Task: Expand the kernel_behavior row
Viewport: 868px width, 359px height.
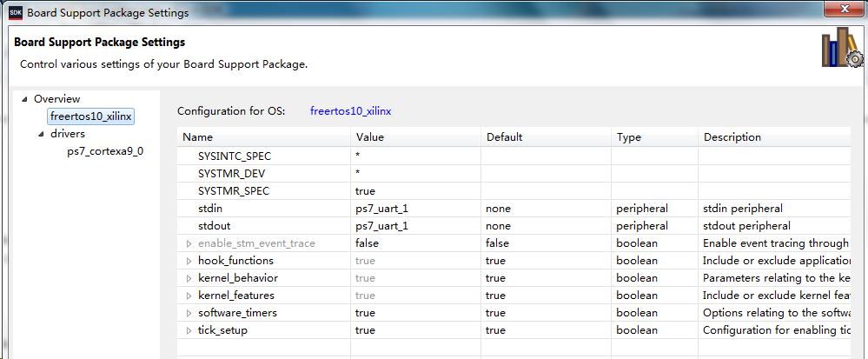Action: pos(189,278)
